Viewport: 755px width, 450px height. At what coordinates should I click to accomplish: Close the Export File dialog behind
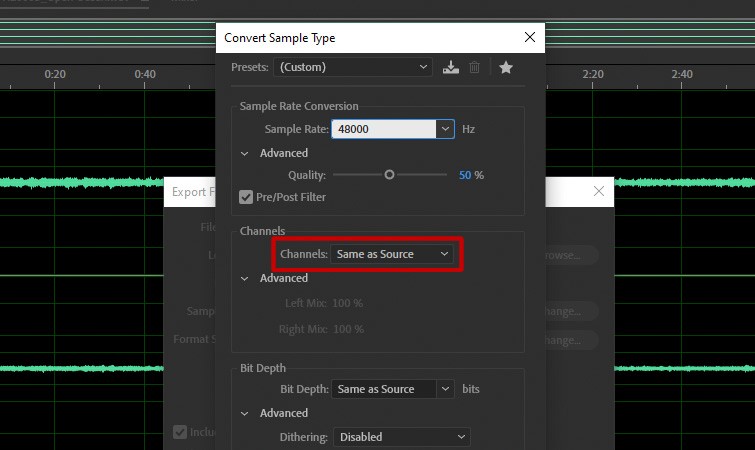click(x=599, y=191)
